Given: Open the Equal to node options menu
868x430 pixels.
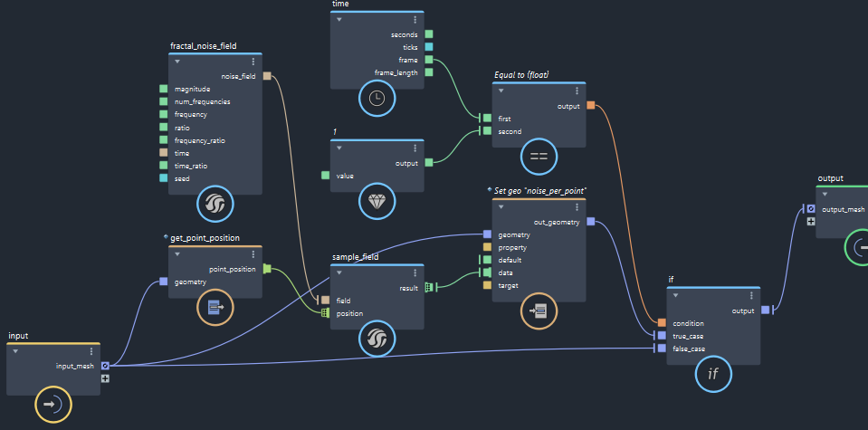Looking at the screenshot, I should click(577, 91).
